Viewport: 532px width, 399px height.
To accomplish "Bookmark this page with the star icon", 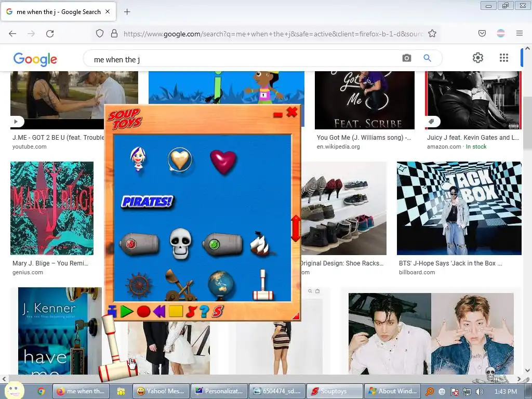I will (432, 34).
